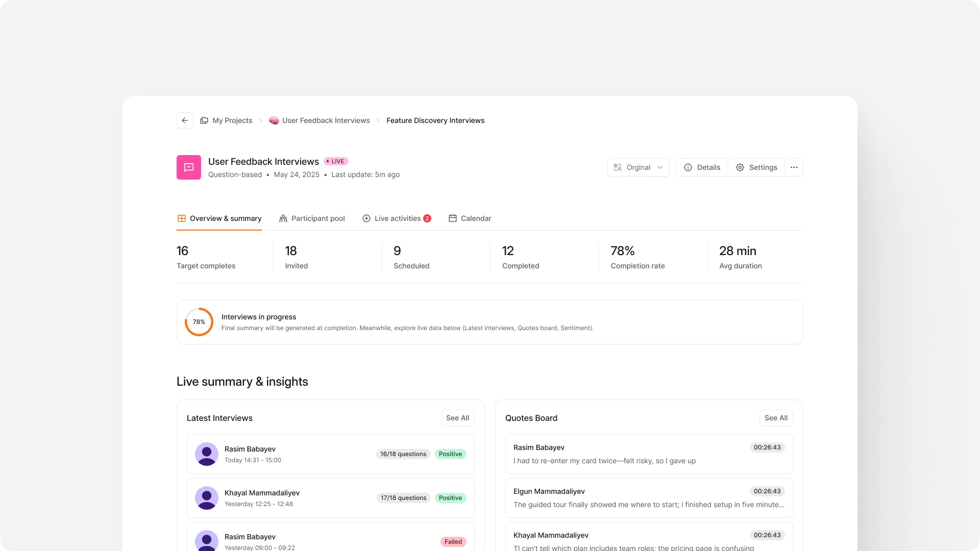Screen dimensions: 980x551
Task: Open Rasim Babayev's interview entry
Action: point(330,454)
